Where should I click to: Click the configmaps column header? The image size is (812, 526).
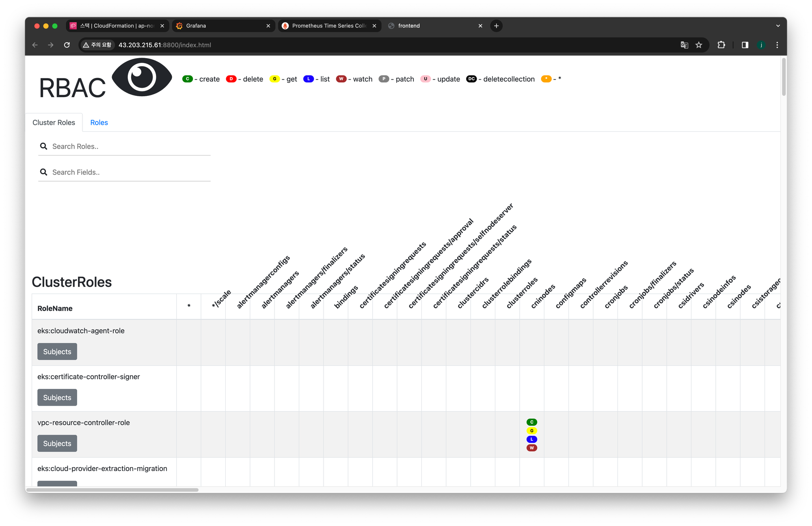(570, 293)
